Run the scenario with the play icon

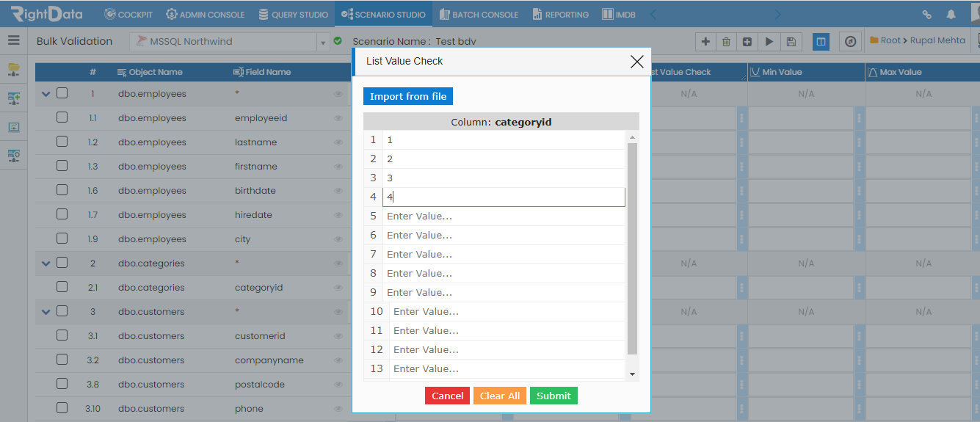point(769,42)
